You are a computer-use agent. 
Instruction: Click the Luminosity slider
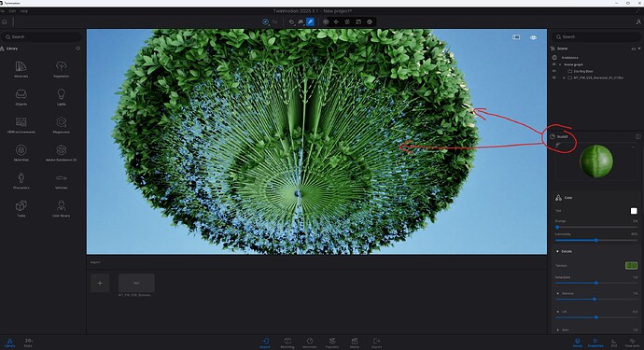(596, 240)
